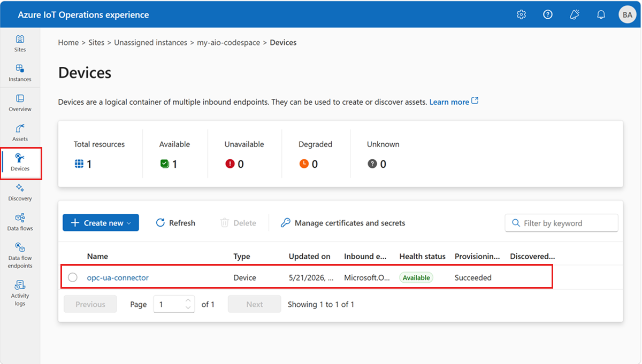The height and width of the screenshot is (364, 642).
Task: Increase the page number with stepper up arrow
Action: coord(188,300)
